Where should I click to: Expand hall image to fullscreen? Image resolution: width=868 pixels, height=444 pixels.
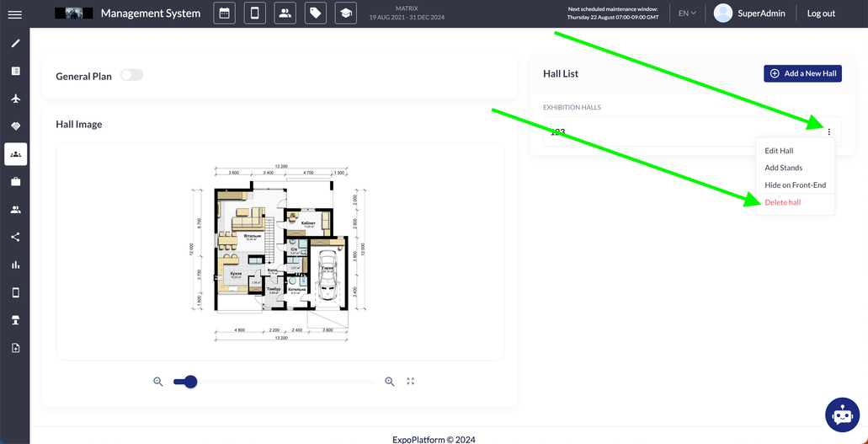click(411, 381)
